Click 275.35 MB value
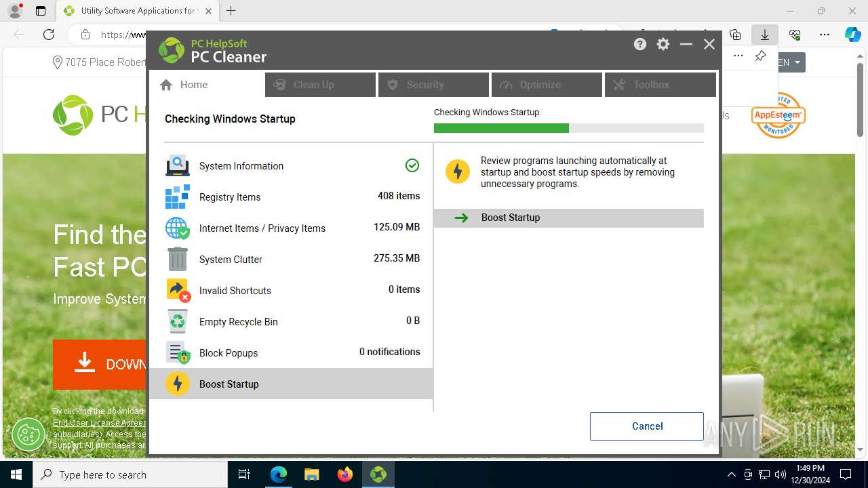Image resolution: width=868 pixels, height=488 pixels. click(397, 258)
